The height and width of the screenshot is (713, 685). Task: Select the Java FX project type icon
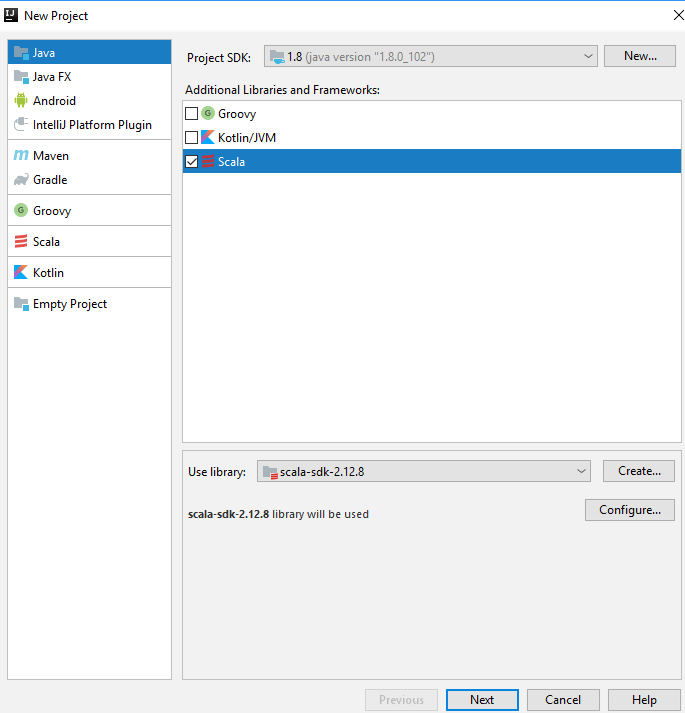point(21,77)
